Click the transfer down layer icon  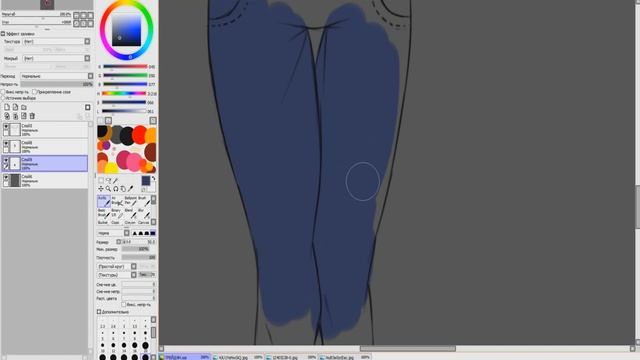(7, 116)
